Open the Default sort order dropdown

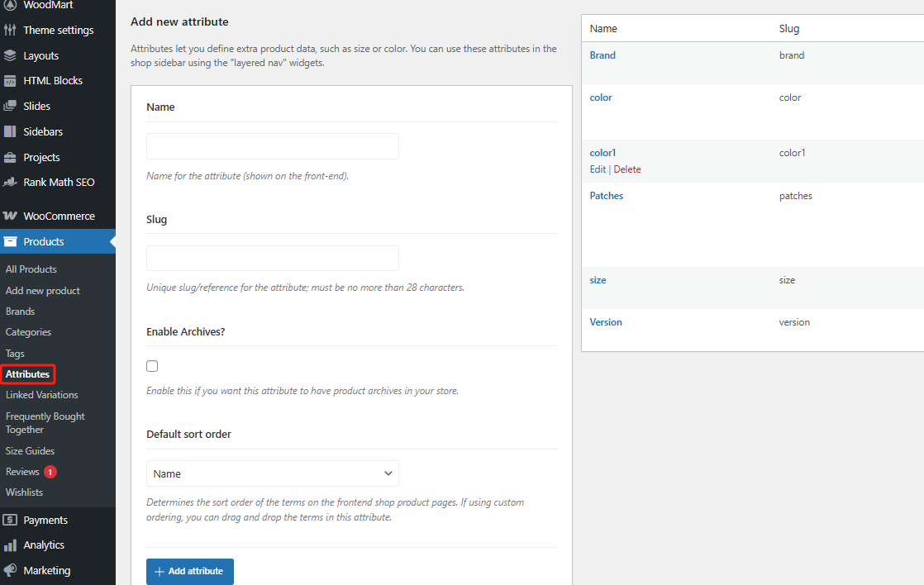tap(272, 473)
